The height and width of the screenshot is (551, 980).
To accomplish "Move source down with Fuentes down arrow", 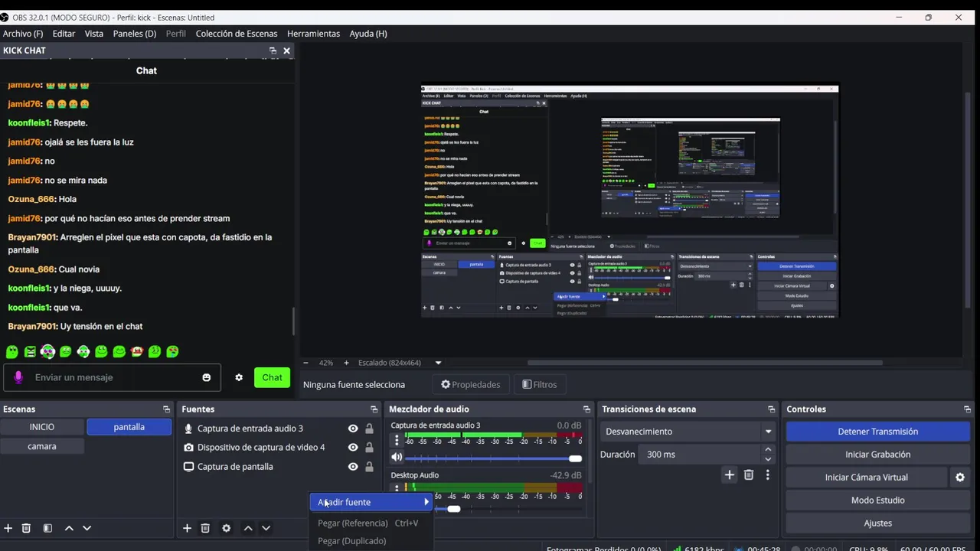I will (266, 528).
